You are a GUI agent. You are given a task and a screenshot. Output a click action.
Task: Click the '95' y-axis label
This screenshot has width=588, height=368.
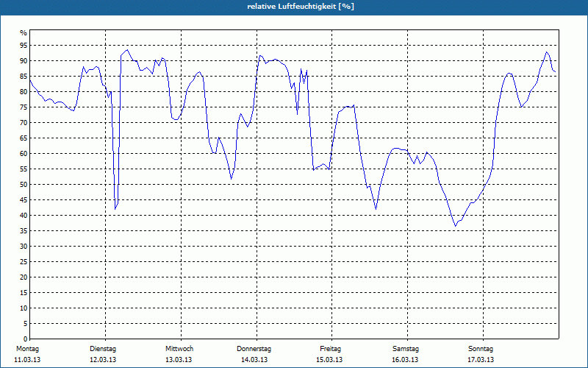pos(24,46)
